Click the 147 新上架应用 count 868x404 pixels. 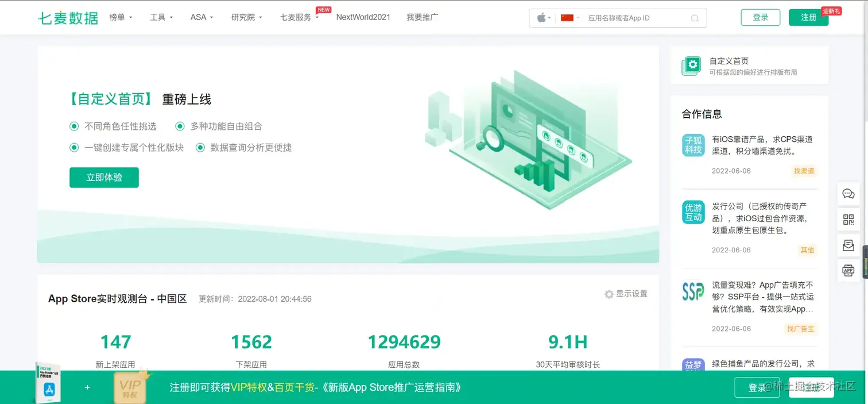[115, 343]
